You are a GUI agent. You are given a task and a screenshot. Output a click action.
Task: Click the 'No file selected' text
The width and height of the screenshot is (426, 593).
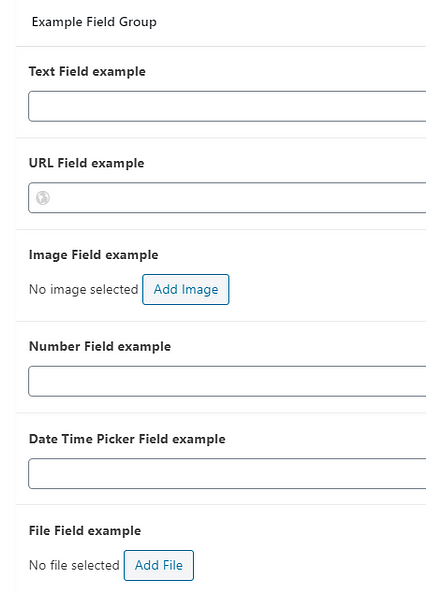(x=74, y=565)
